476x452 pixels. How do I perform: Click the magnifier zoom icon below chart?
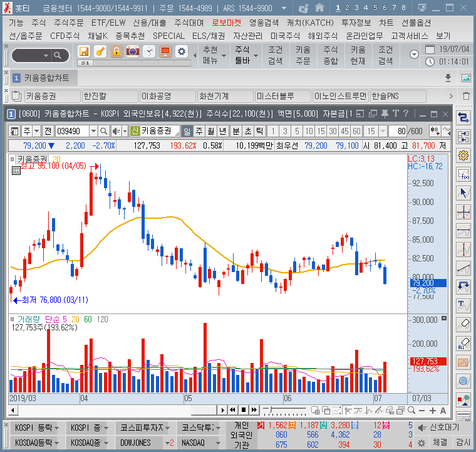click(x=411, y=411)
